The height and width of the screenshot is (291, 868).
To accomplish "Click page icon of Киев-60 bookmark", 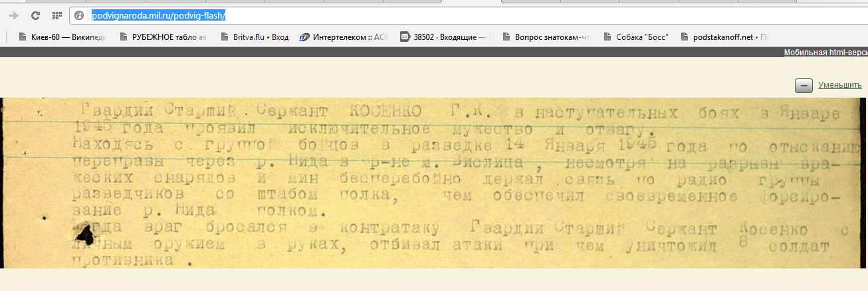I will (x=22, y=37).
